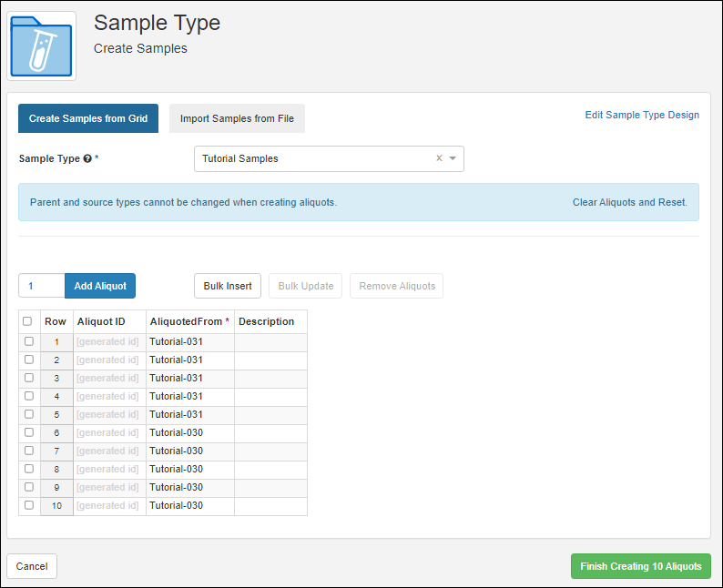Clear the Tutorial Samples selection with X

pos(439,158)
